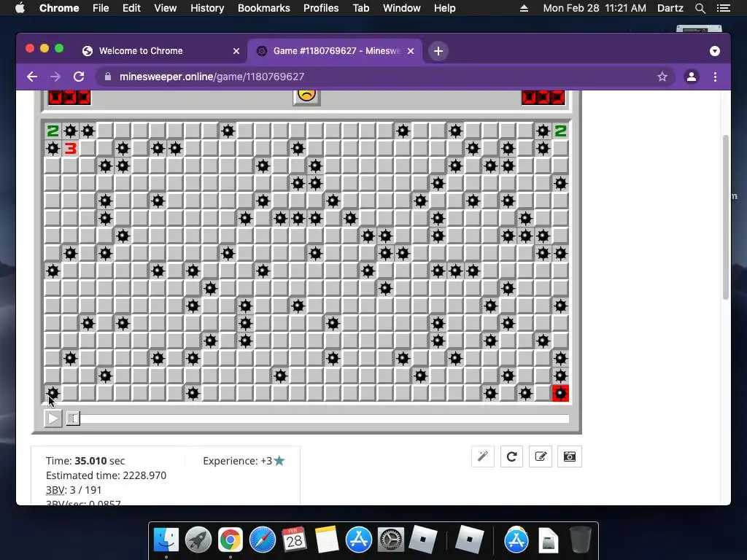Click the "Estimated time: 2228.970" text

(x=106, y=475)
